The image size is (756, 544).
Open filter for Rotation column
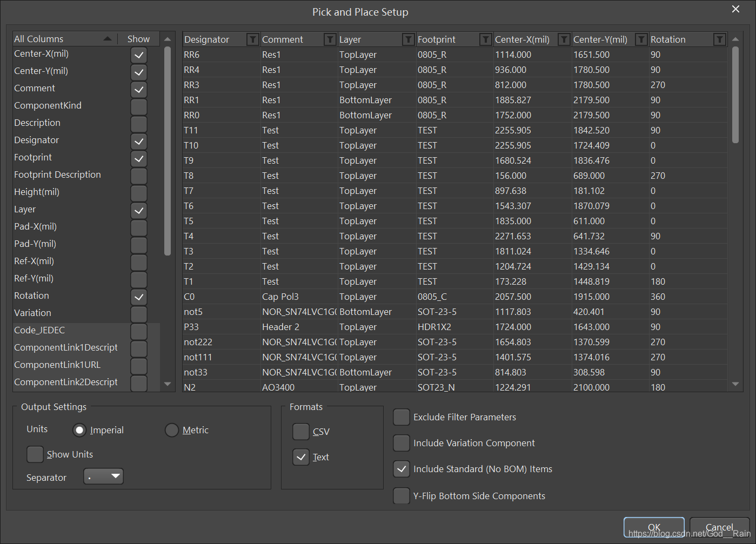pos(720,39)
